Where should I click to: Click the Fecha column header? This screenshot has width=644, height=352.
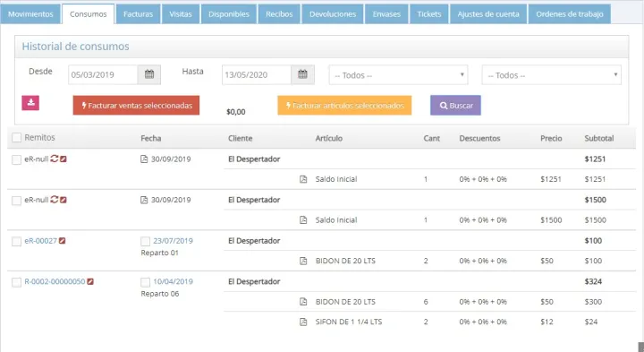pyautogui.click(x=151, y=138)
